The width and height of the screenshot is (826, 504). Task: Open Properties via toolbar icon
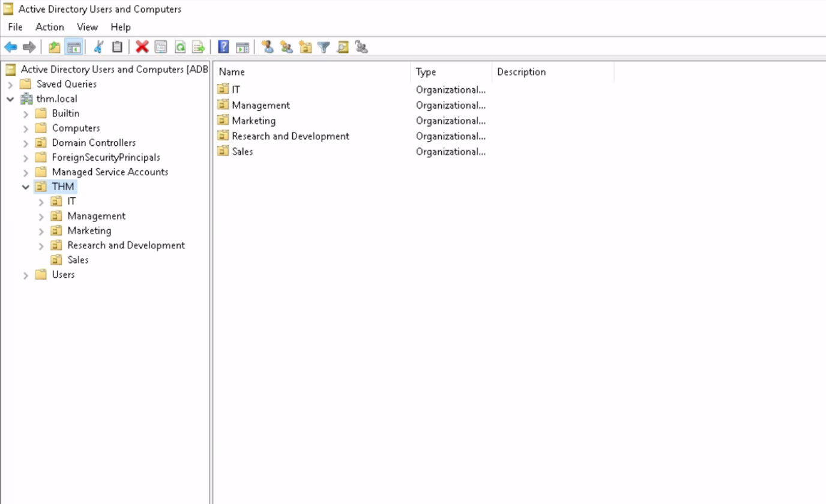click(x=161, y=47)
